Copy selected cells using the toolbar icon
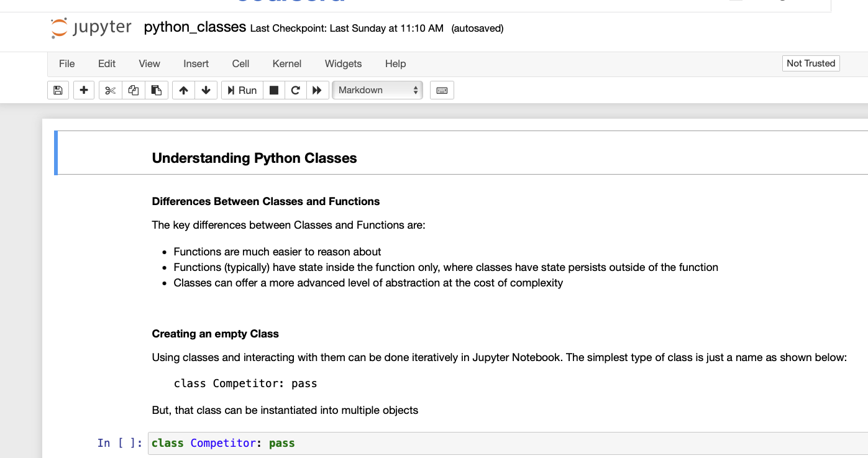 coord(134,90)
